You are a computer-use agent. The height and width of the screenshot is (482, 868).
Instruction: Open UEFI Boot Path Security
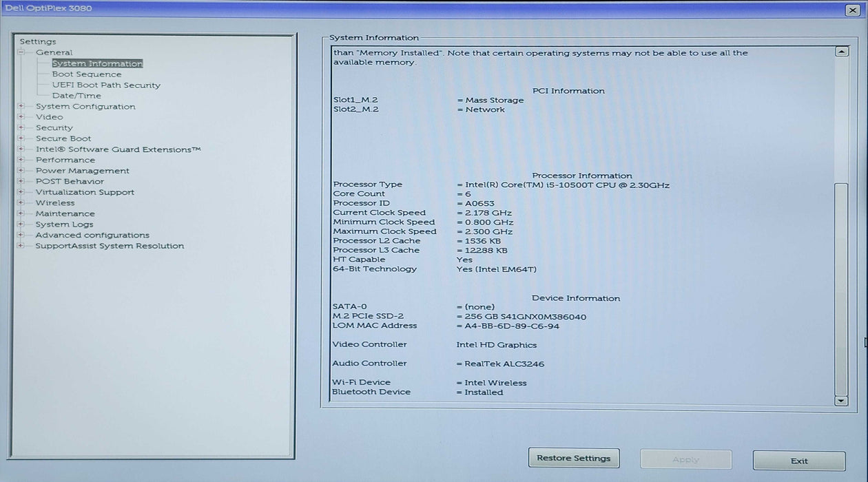point(106,85)
